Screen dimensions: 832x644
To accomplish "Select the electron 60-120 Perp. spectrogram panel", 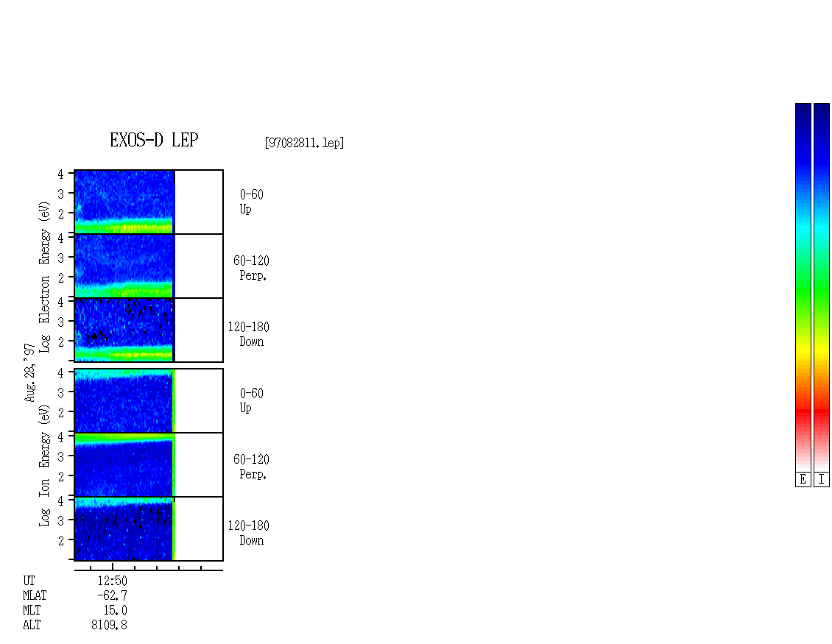I will click(149, 266).
